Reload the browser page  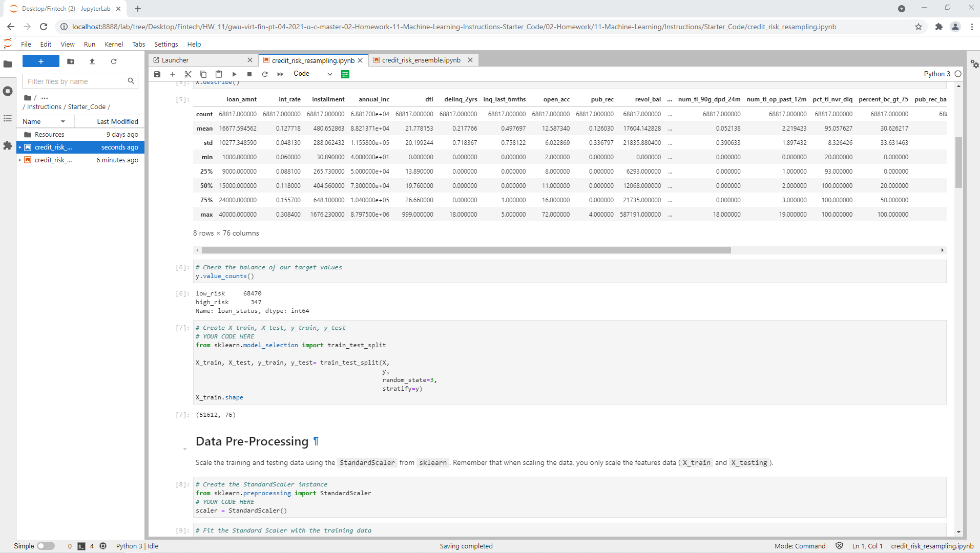click(x=44, y=27)
